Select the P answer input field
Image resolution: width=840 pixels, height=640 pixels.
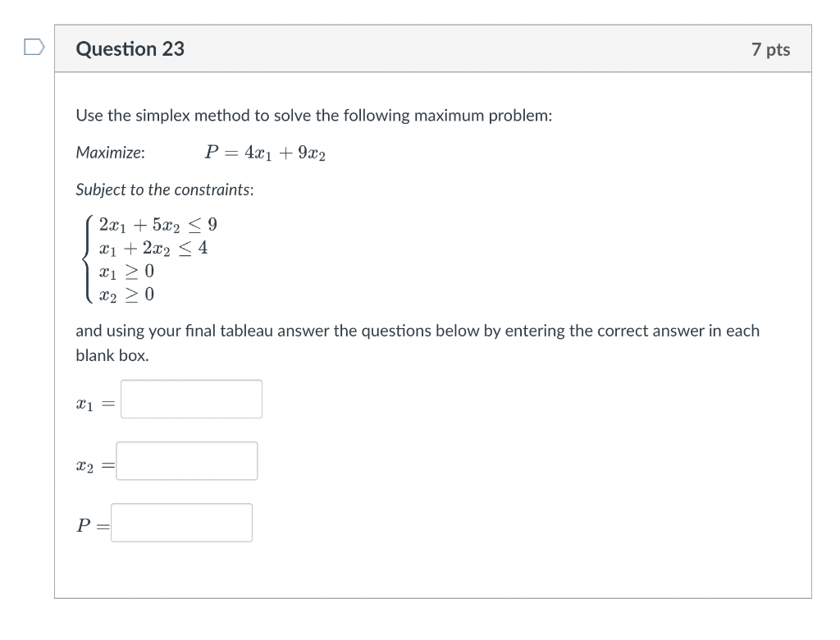coord(181,523)
